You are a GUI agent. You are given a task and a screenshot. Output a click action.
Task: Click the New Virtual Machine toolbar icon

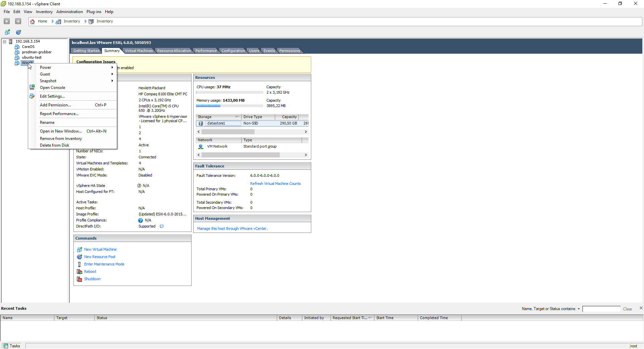[x=7, y=32]
